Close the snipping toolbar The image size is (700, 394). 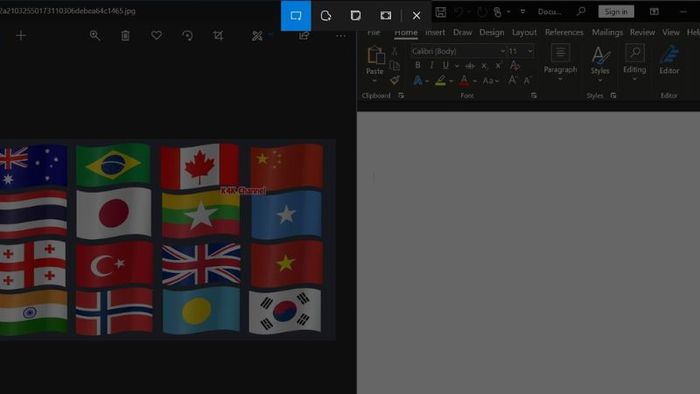tap(417, 16)
